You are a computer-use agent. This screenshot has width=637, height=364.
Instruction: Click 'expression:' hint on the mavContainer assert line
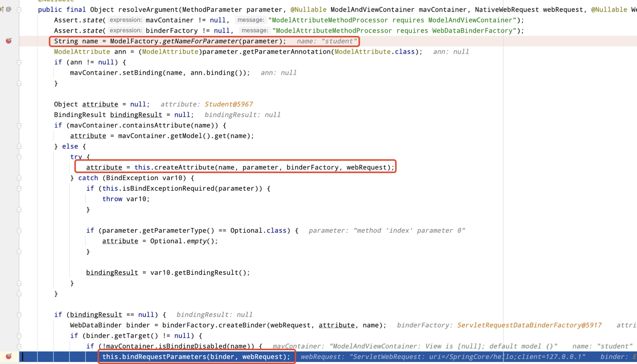126,20
